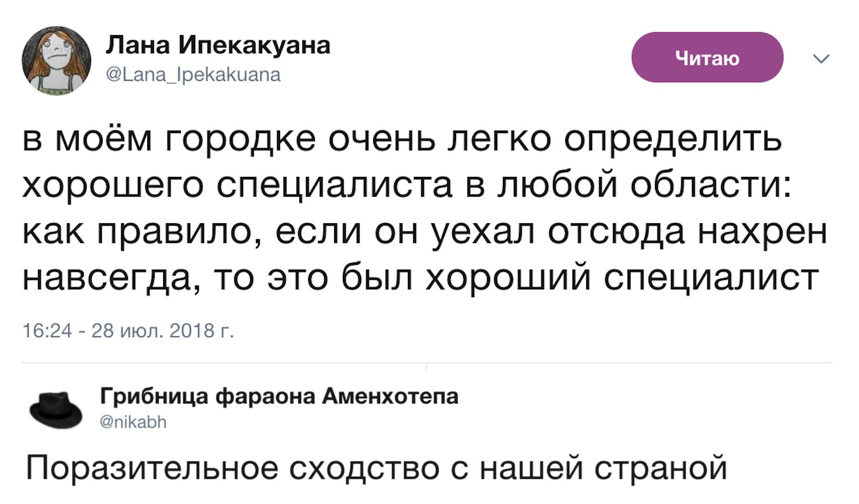
Task: Click the word "определить" in the tweet
Action: point(673,140)
